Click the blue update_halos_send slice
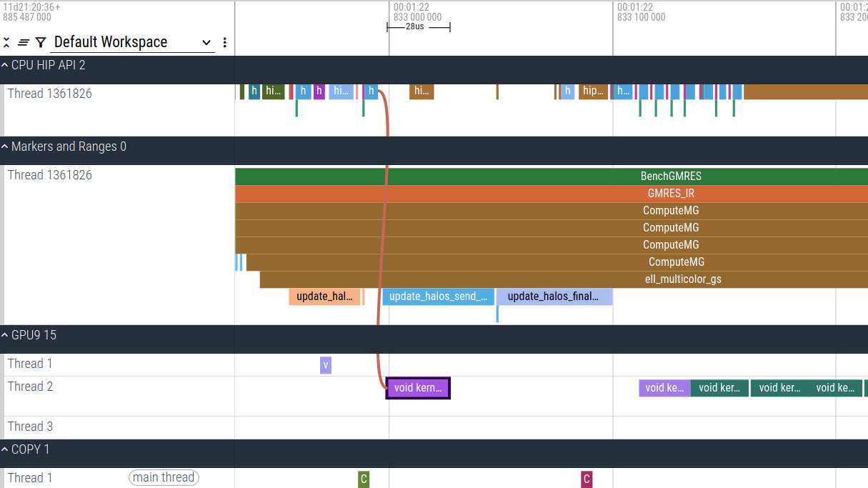This screenshot has width=868, height=488. [438, 297]
